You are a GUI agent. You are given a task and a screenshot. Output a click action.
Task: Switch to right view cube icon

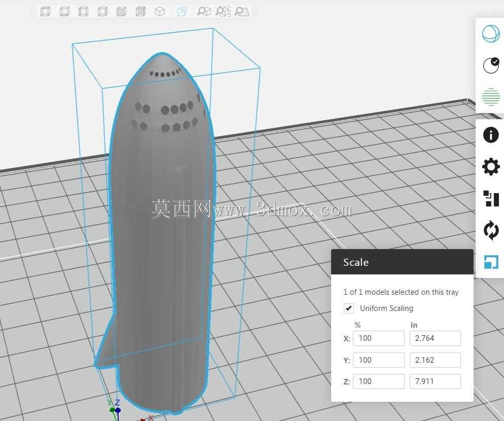click(x=102, y=12)
